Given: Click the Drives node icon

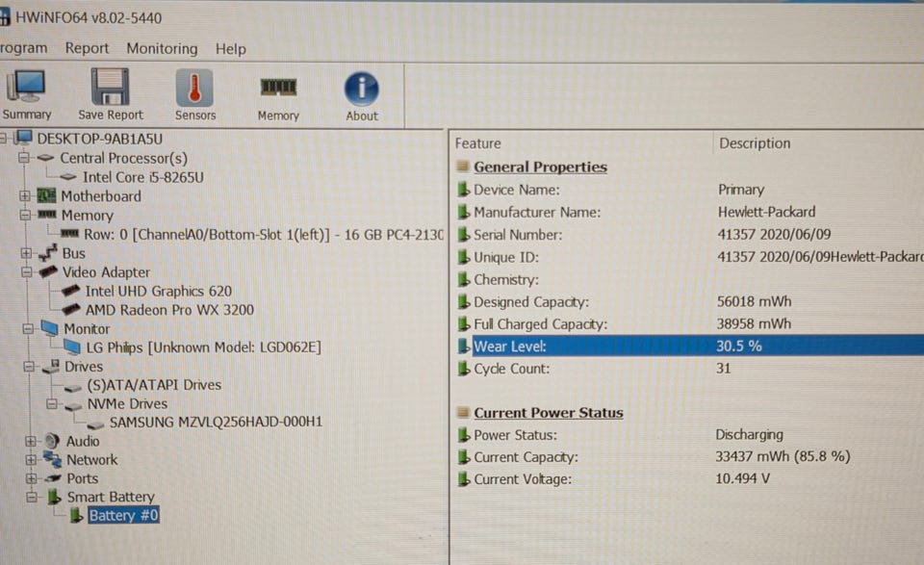Looking at the screenshot, I should click(x=51, y=366).
